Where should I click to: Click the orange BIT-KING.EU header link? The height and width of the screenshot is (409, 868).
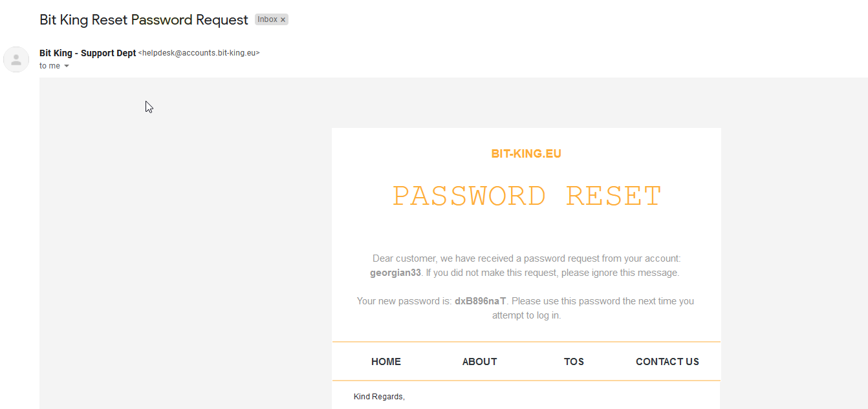pyautogui.click(x=526, y=154)
